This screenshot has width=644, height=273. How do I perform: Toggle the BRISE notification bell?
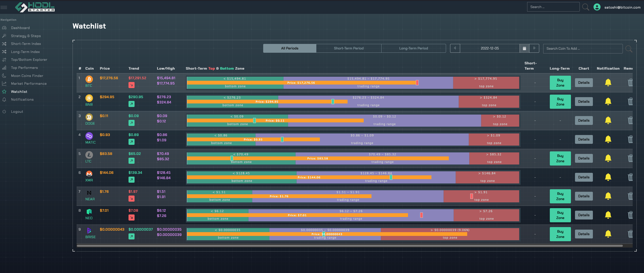point(608,234)
